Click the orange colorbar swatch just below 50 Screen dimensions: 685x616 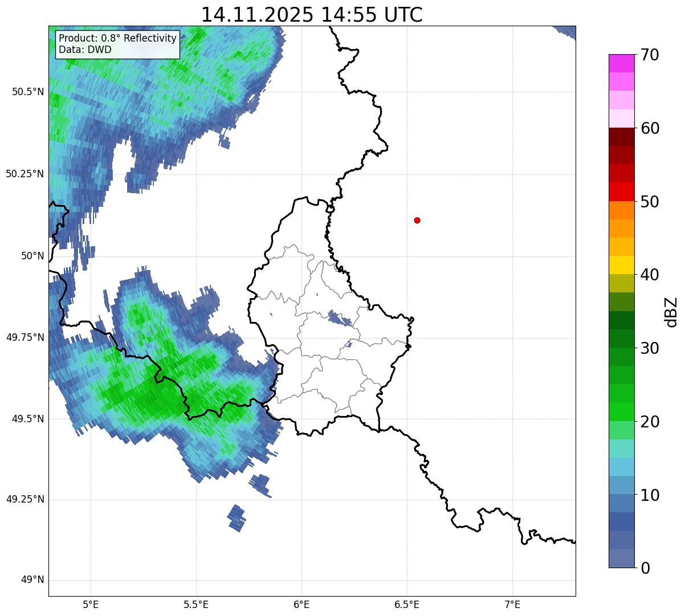pyautogui.click(x=622, y=210)
